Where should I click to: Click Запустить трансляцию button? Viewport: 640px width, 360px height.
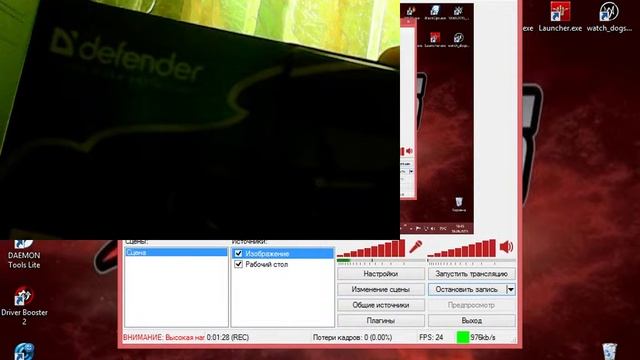pos(471,274)
